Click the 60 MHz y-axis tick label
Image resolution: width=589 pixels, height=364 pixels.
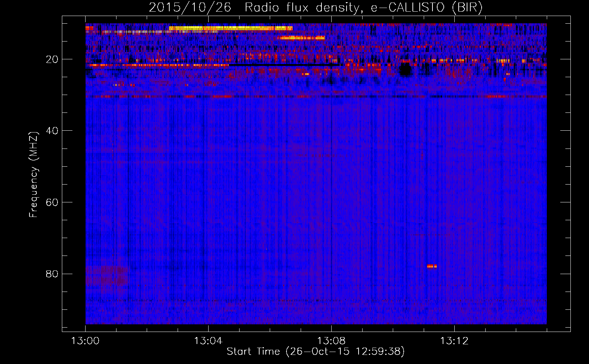(52, 202)
